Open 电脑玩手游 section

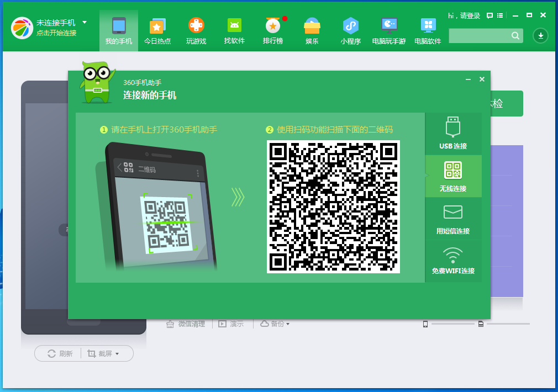click(389, 31)
